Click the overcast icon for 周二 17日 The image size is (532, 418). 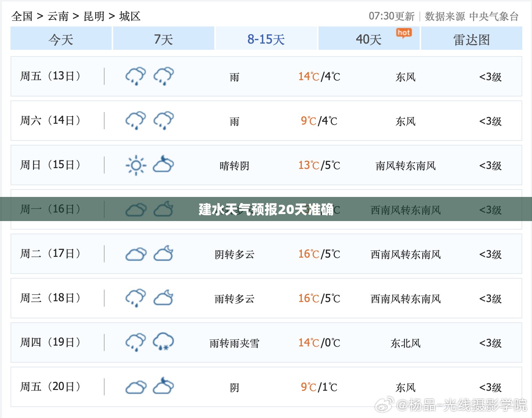click(x=136, y=255)
